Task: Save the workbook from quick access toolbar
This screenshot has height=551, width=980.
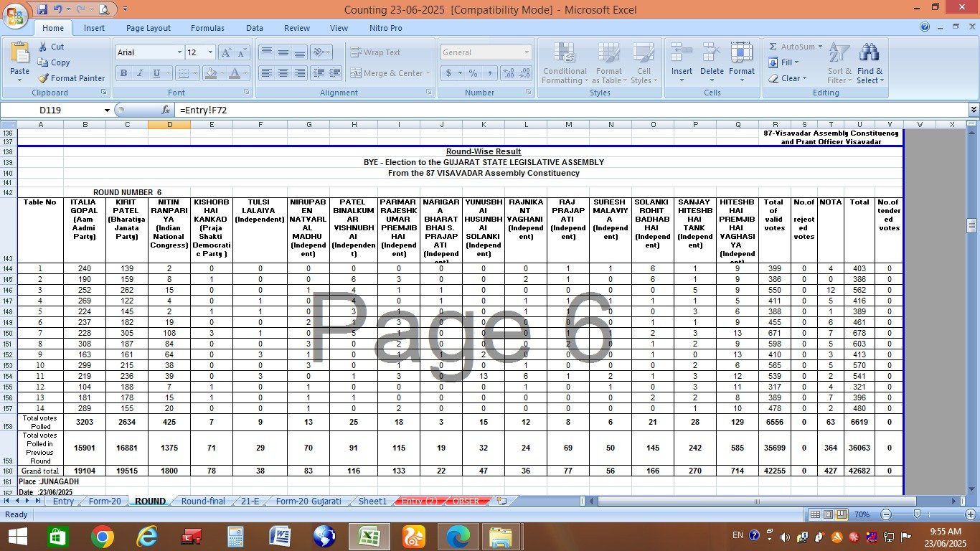Action: click(42, 9)
